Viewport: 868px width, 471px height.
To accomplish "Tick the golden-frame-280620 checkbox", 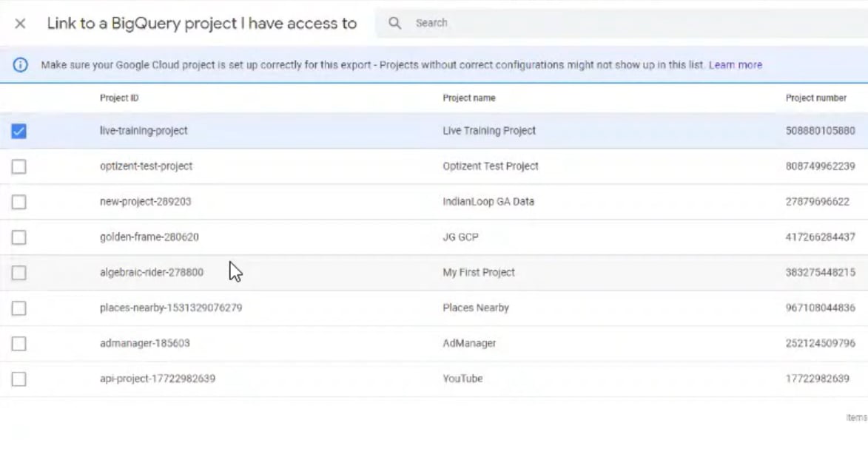I will point(18,237).
